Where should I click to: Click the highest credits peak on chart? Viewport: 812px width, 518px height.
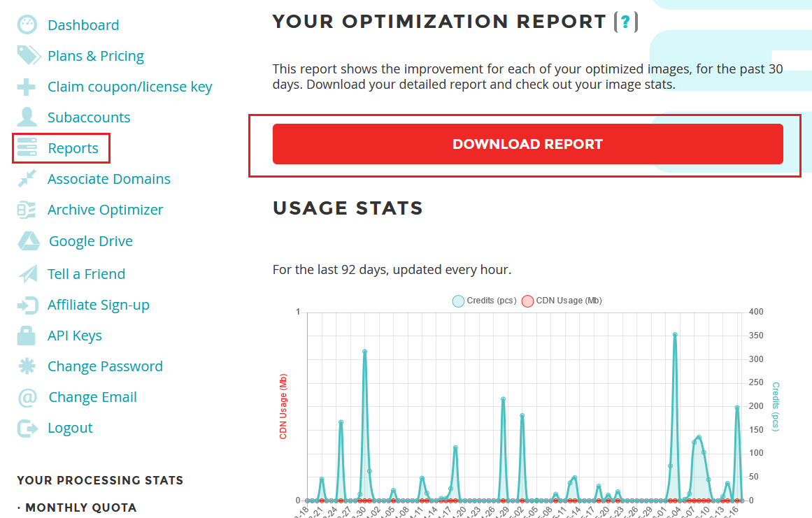coord(675,335)
